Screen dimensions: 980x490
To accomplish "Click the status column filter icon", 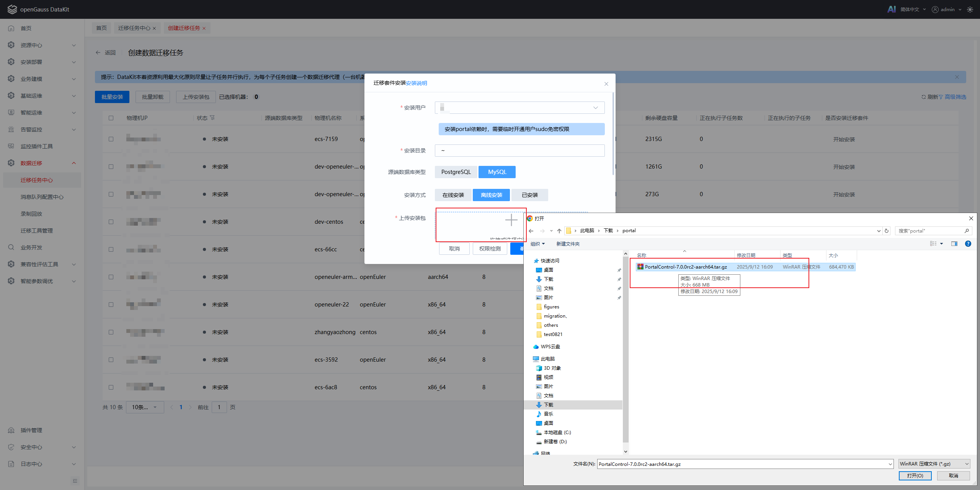I will 212,118.
